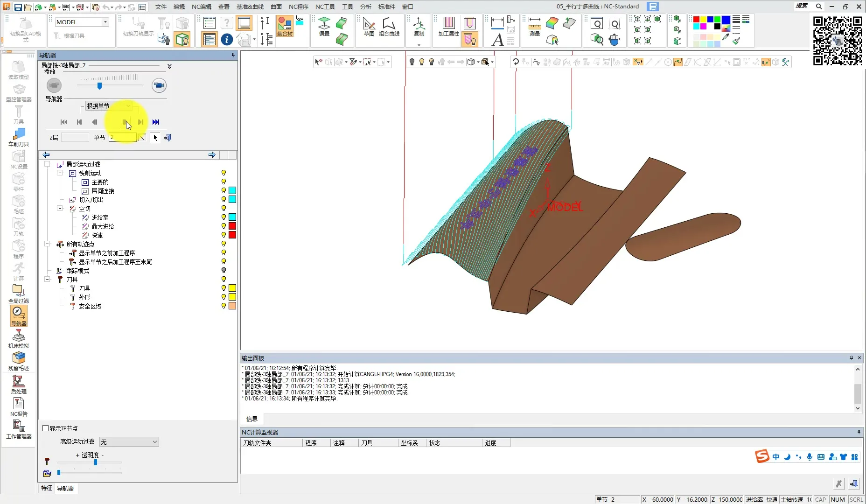Open the 高级运动过滤 dropdown
The image size is (866, 504).
click(x=129, y=442)
